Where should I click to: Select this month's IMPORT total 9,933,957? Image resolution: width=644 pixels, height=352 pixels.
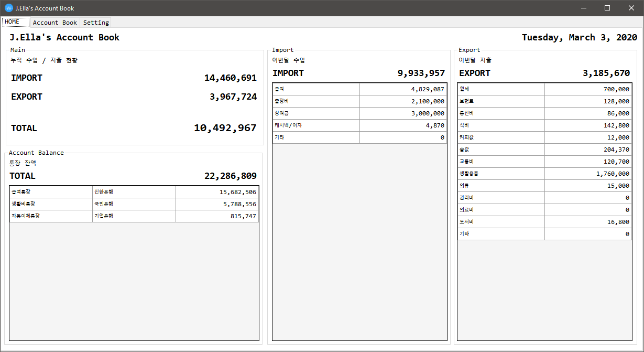coord(421,73)
